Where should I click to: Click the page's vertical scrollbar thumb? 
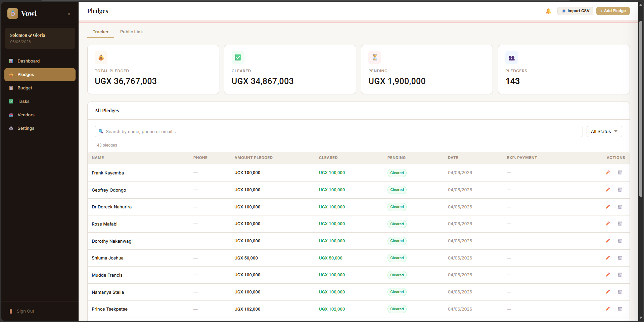click(x=641, y=109)
